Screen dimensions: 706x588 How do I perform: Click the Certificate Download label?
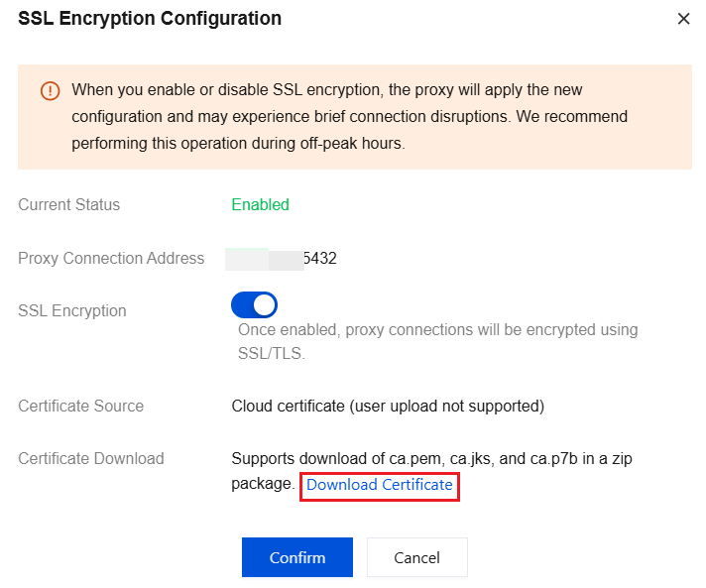coord(91,459)
